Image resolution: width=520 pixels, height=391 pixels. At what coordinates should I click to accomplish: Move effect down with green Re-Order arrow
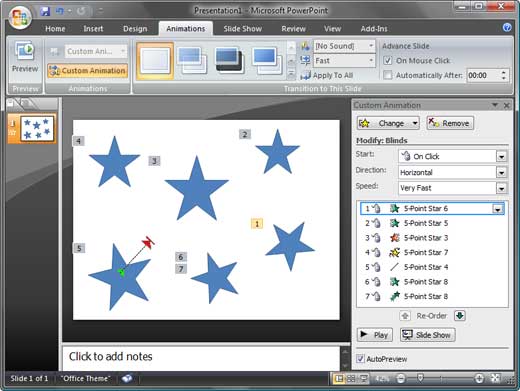click(x=460, y=316)
